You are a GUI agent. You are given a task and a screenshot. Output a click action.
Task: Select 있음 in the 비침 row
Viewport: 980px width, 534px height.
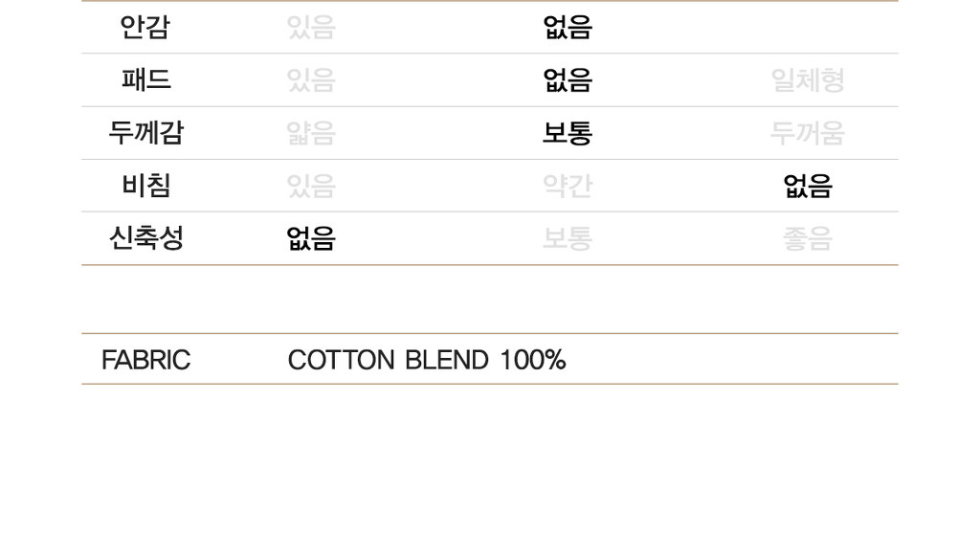tap(311, 186)
